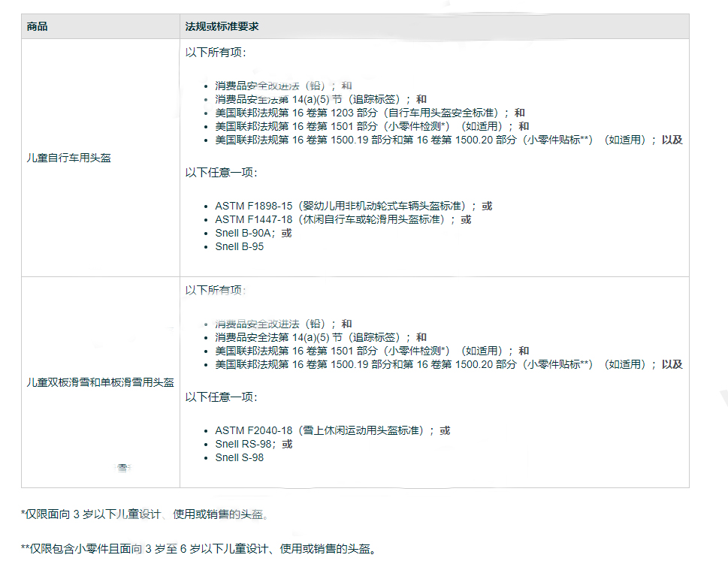Click the 以下所有项 heading in first row
Image resolution: width=728 pixels, height=570 pixels.
coord(210,53)
